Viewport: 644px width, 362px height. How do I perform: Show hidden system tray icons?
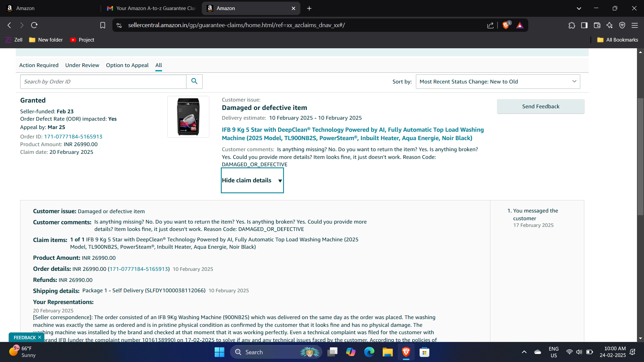(x=524, y=352)
